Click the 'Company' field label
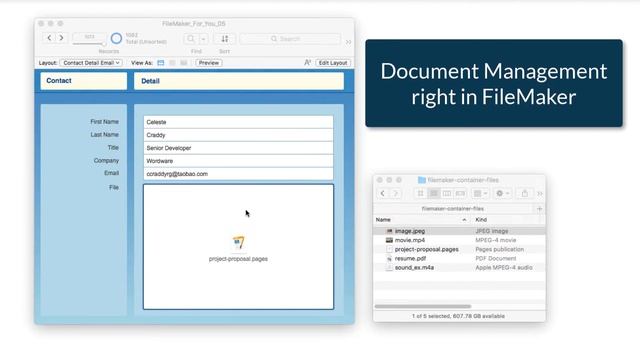Image resolution: width=640 pixels, height=360 pixels. pyautogui.click(x=106, y=160)
